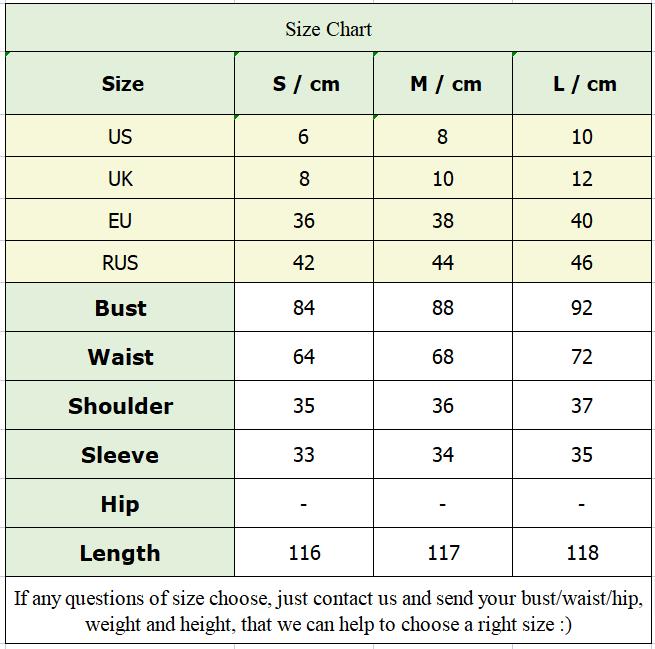The image size is (655, 649).
Task: Click the Bust row label
Action: pos(120,308)
